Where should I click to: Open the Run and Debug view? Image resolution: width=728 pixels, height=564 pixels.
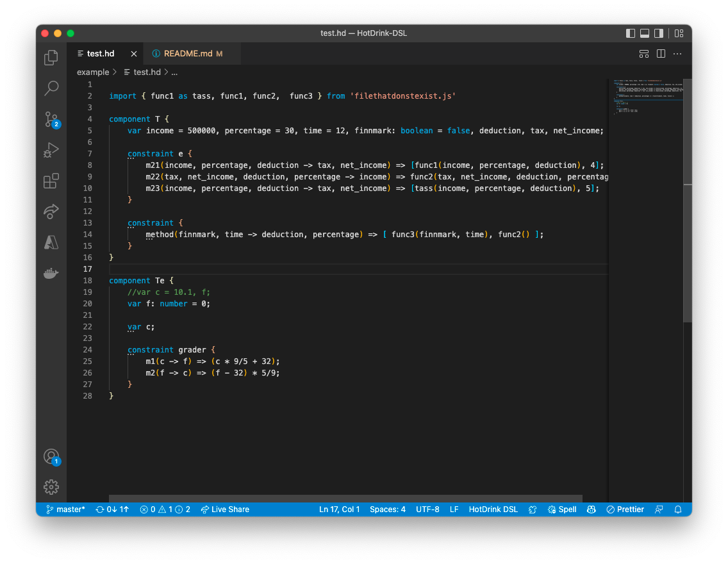(51, 150)
